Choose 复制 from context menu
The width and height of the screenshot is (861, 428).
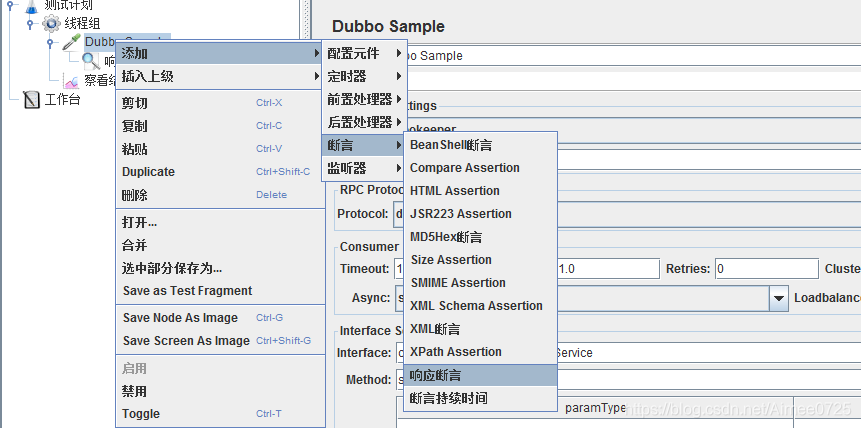coord(220,126)
